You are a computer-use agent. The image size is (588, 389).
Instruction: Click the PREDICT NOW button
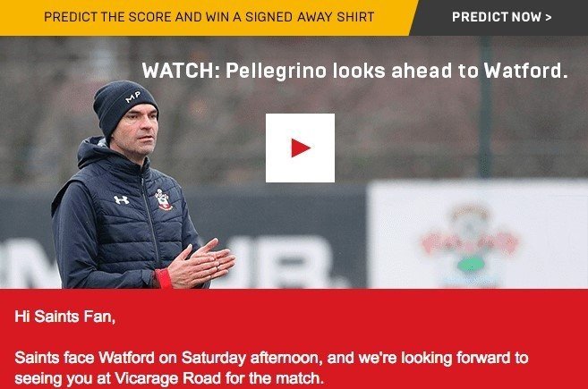coord(501,17)
